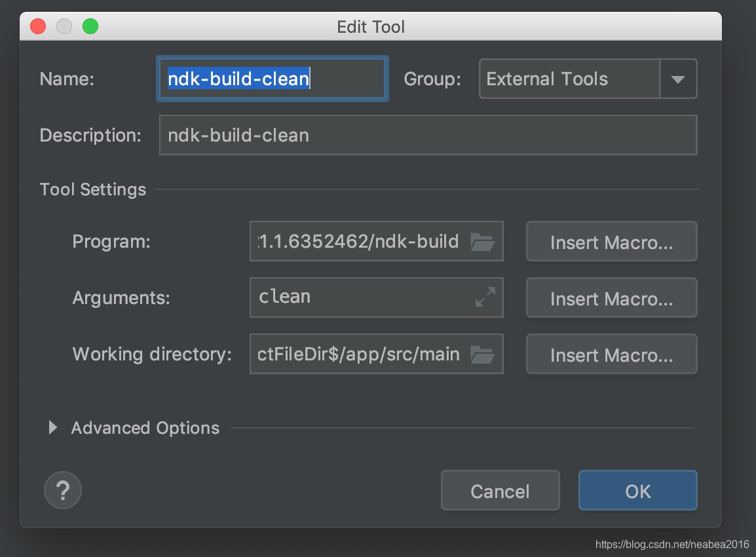
Task: Click the Program field's browse folder icon
Action: point(483,242)
